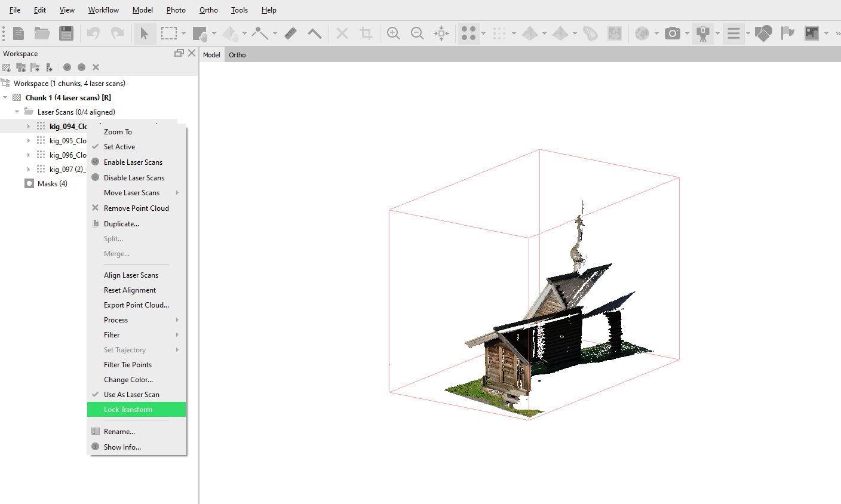This screenshot has width=841, height=504.
Task: Toggle Show Images in toolbar
Action: coord(811,33)
